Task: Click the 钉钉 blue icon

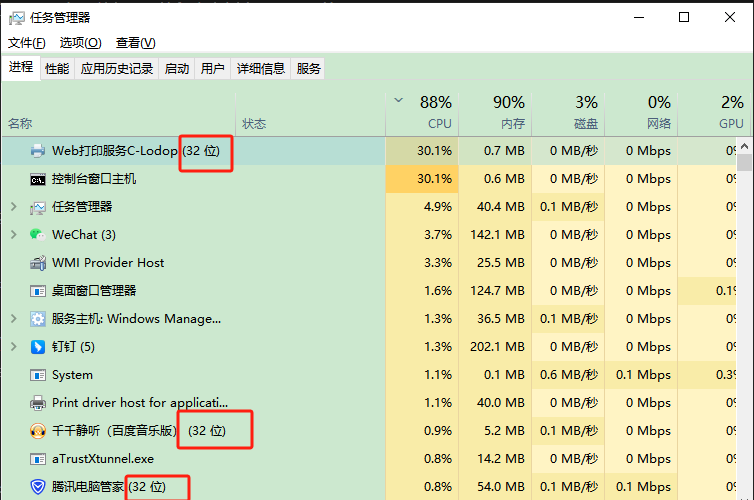Action: click(38, 347)
